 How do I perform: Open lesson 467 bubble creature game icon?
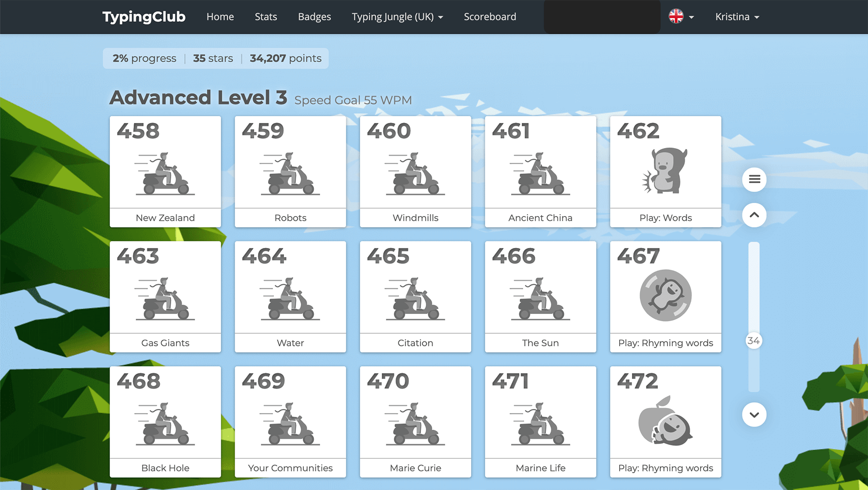(665, 295)
